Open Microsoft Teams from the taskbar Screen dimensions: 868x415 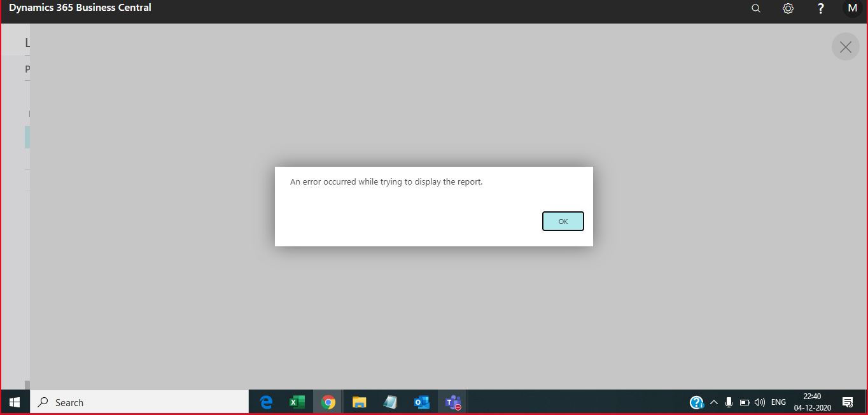point(452,402)
